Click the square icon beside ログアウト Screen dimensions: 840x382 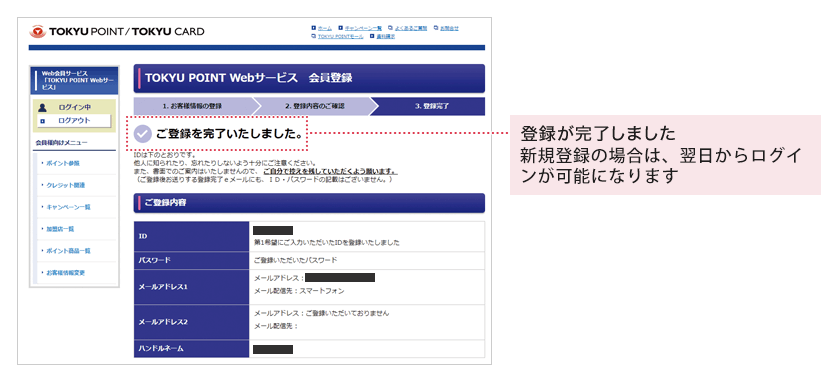42,121
